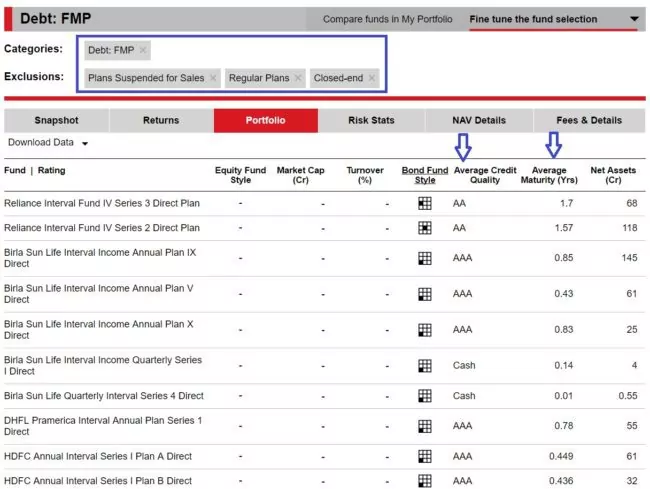Expand Fine tune the fund selection dropdown

point(553,19)
